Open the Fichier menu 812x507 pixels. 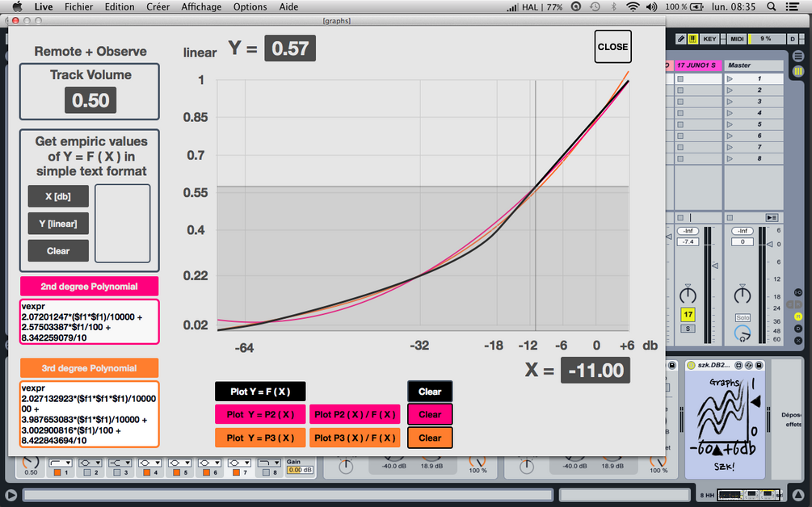(78, 6)
